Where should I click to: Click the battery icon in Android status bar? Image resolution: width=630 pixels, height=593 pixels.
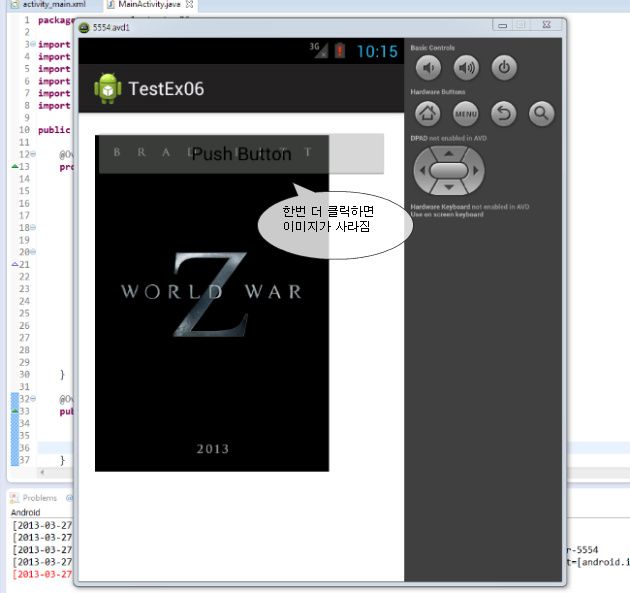click(340, 51)
